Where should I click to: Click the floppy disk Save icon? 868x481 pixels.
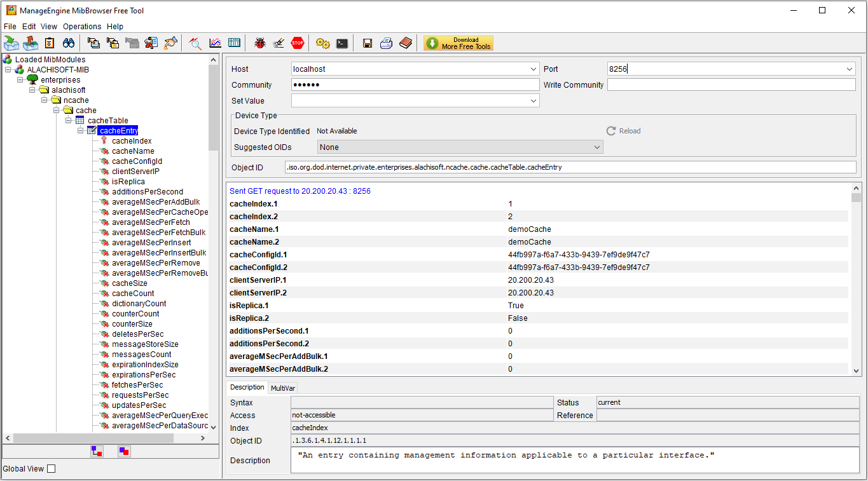click(x=368, y=43)
